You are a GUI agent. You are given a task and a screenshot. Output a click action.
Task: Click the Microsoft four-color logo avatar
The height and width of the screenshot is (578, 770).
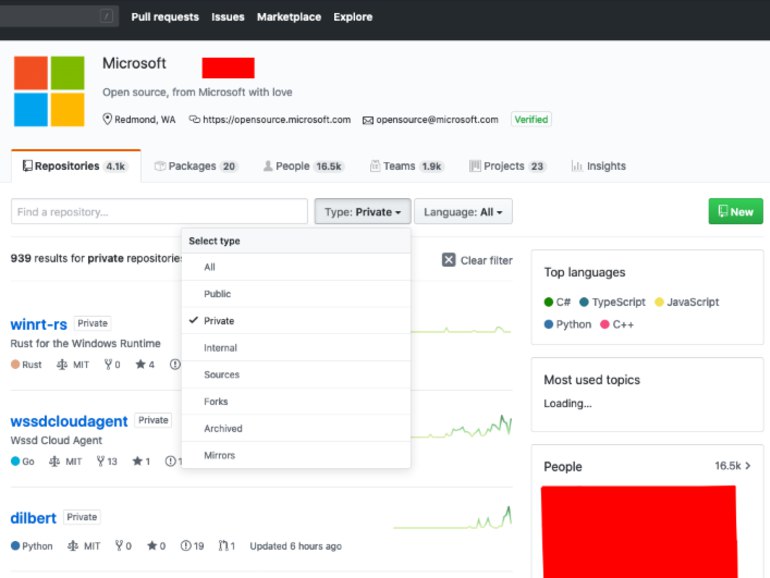[x=49, y=91]
